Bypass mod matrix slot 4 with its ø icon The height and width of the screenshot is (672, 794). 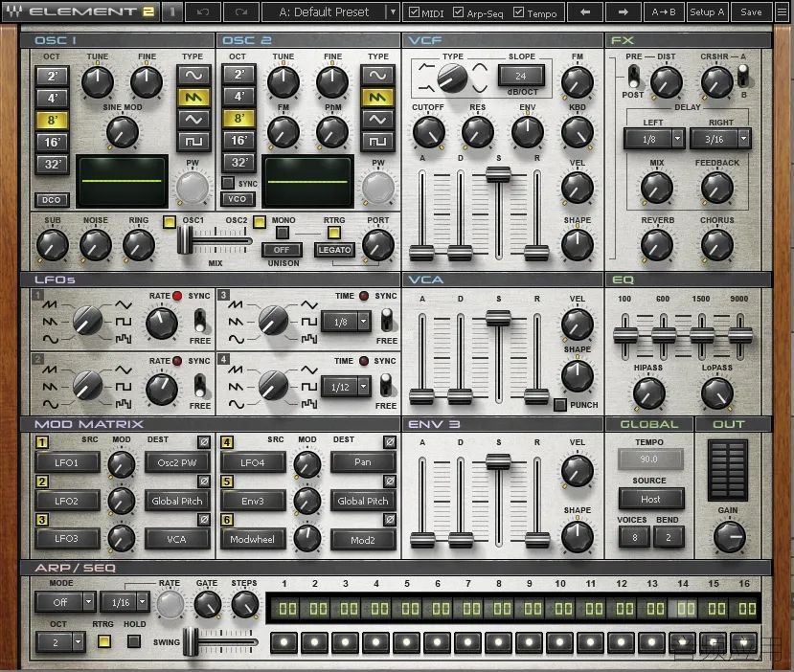[390, 441]
